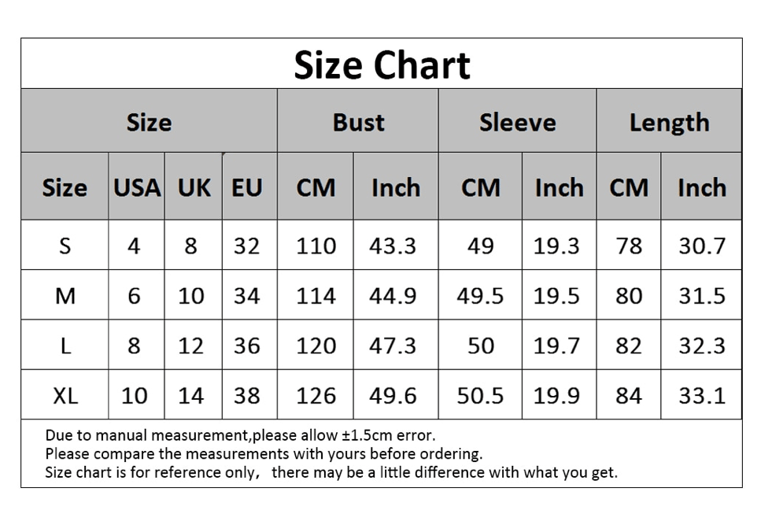Image resolution: width=761 pixels, height=532 pixels.
Task: Click the UK sub-header cell
Action: 194,187
